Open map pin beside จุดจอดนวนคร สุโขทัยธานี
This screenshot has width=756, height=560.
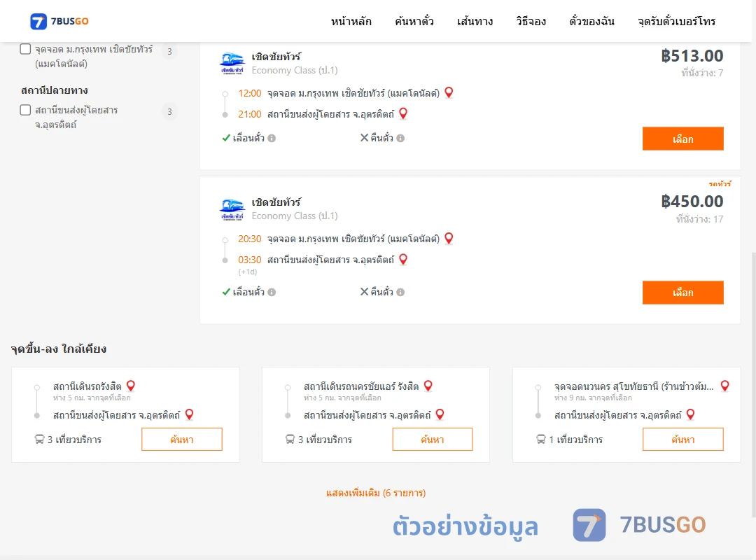tap(725, 386)
